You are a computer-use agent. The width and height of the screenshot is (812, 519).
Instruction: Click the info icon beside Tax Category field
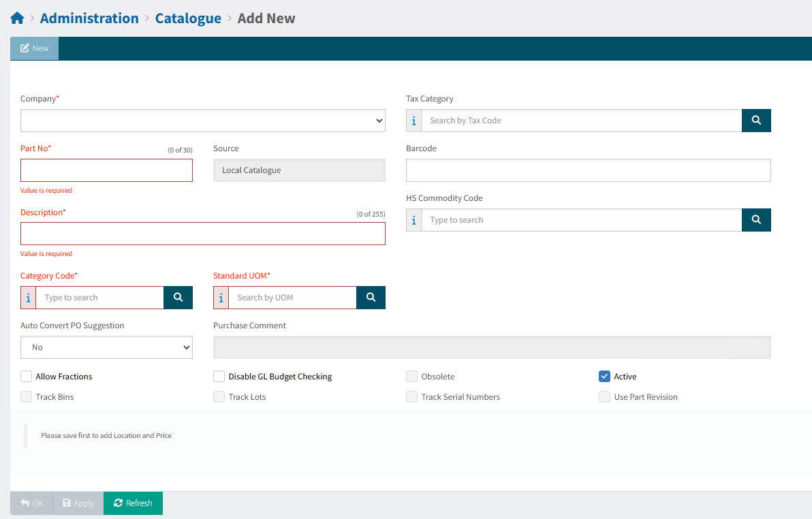[413, 120]
